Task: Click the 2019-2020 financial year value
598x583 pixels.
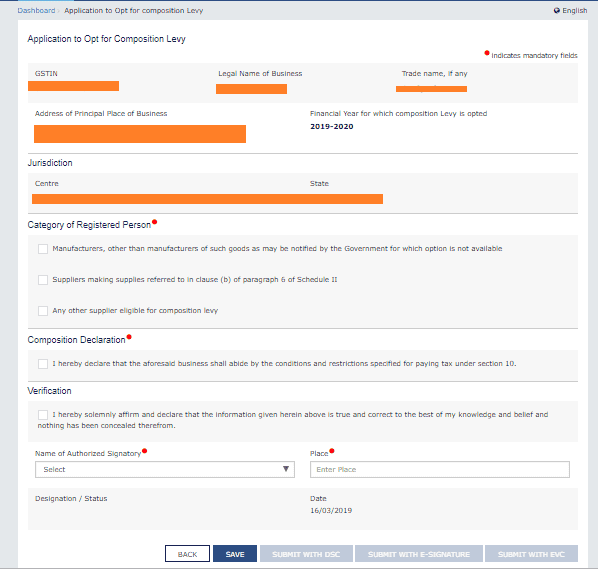Action: (331, 127)
